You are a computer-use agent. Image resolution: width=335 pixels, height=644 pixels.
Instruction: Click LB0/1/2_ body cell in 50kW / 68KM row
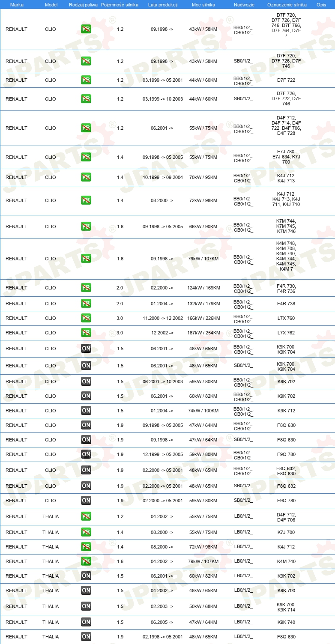coord(243,606)
